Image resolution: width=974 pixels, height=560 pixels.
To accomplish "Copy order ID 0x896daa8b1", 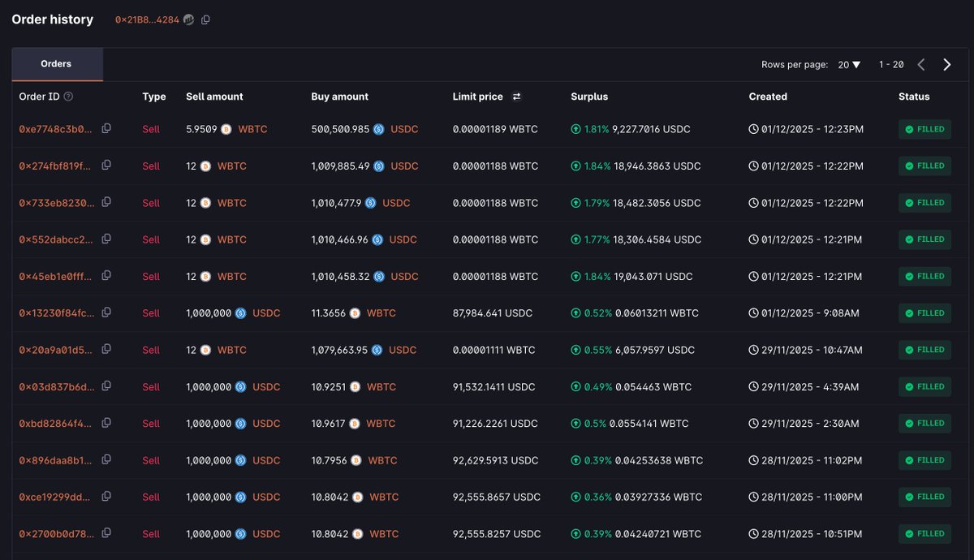I will pos(106,460).
